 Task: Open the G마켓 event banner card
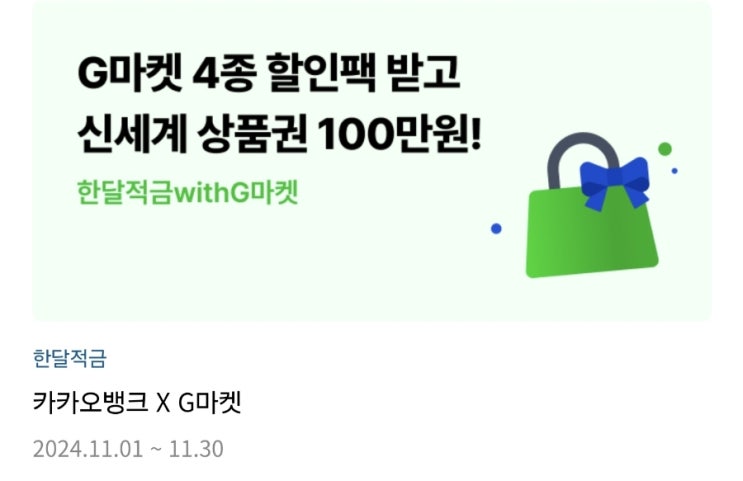pos(372,161)
